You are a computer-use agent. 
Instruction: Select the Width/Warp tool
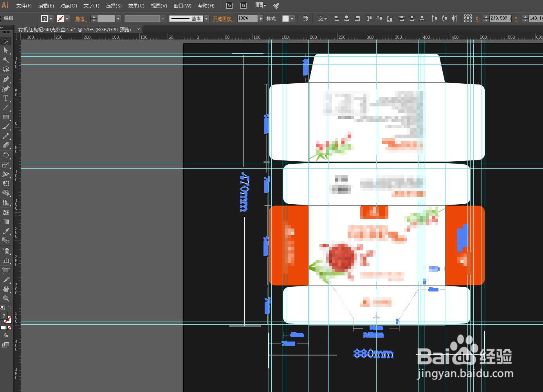tap(6, 174)
